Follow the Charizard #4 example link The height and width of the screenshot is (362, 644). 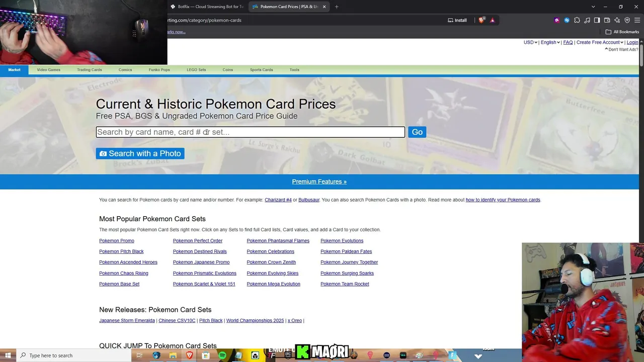pos(278,200)
